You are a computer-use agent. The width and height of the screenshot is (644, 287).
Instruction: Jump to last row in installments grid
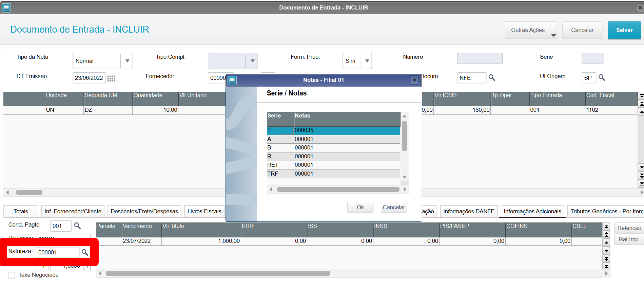[606, 266]
